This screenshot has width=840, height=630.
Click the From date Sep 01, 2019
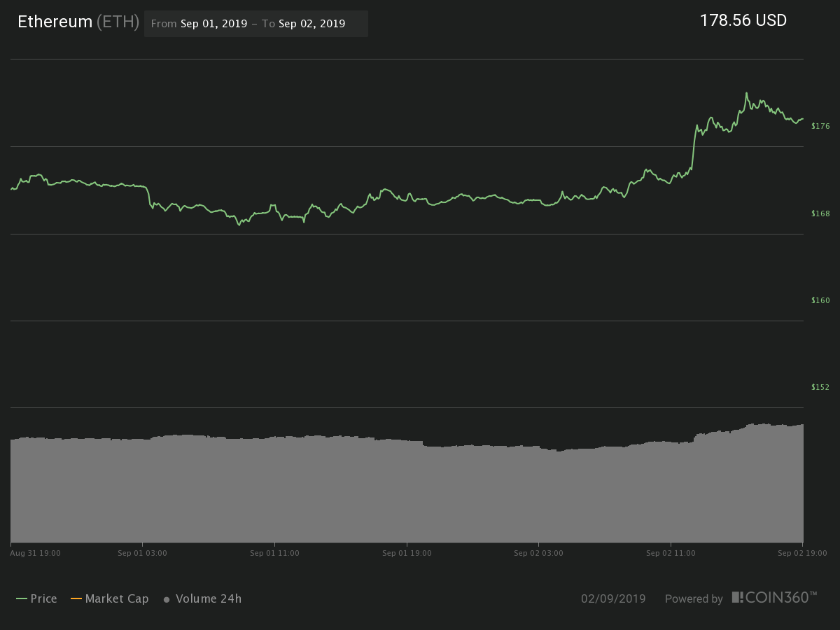[213, 23]
